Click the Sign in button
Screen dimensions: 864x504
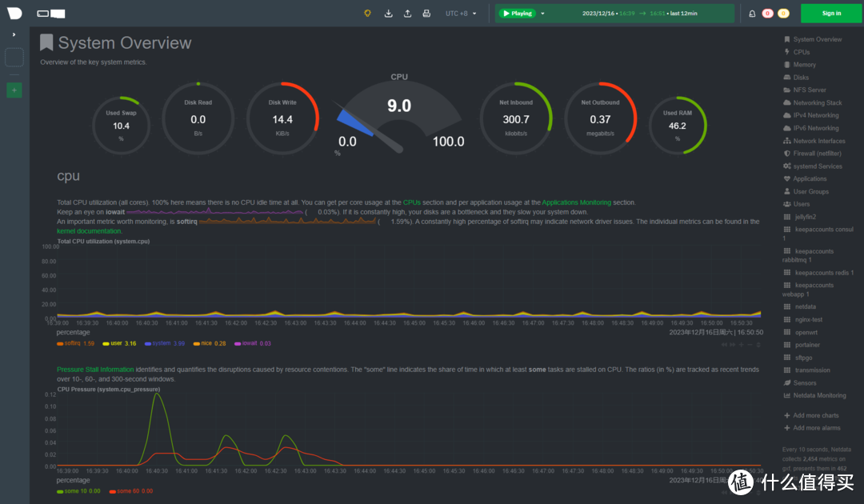[831, 14]
